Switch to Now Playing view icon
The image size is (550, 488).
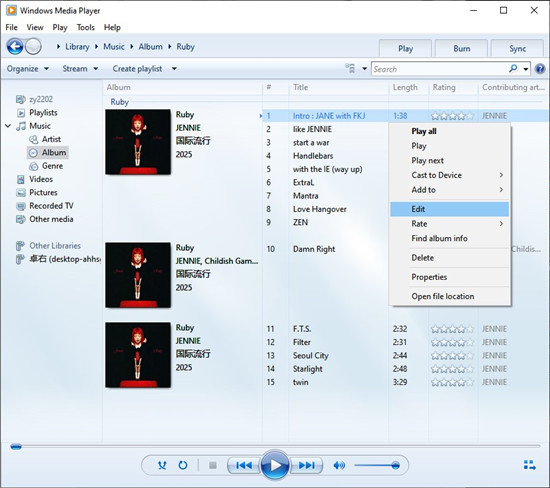tap(530, 465)
